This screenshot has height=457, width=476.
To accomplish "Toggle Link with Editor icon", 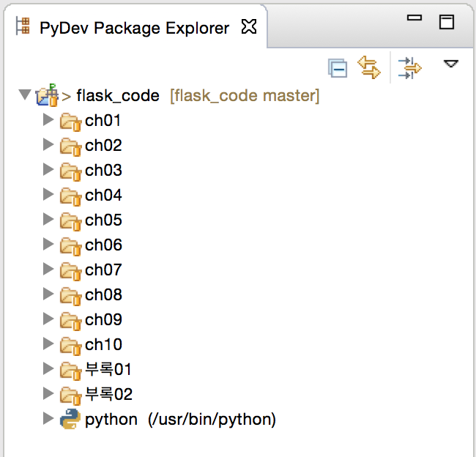I will click(x=369, y=67).
